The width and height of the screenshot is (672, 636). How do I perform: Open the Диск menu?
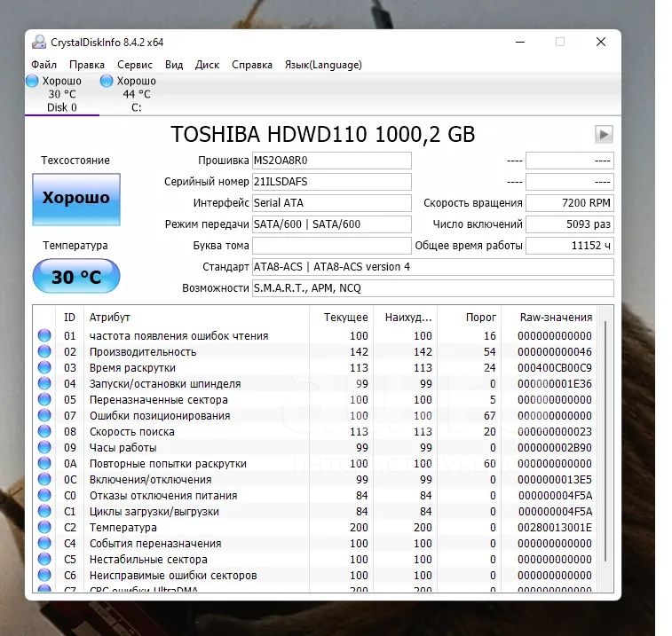208,65
